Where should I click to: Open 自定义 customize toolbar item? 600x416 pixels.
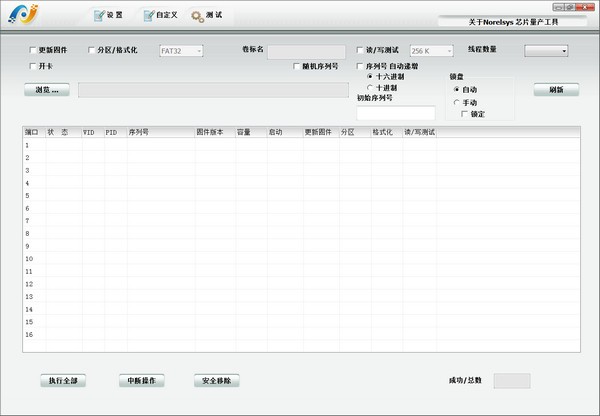coord(160,15)
